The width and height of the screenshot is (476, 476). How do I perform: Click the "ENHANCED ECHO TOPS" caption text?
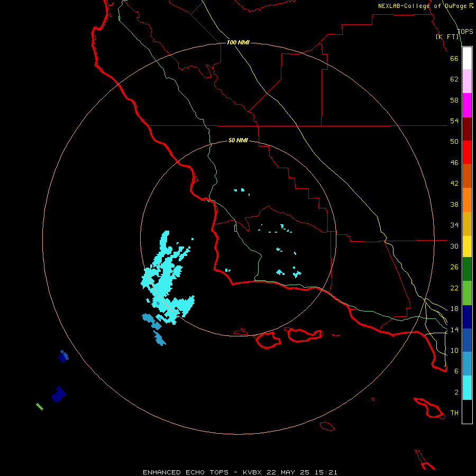coord(186,472)
